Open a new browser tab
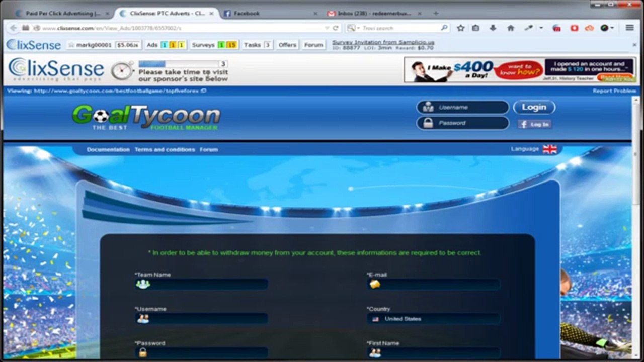The image size is (644, 362). [436, 14]
